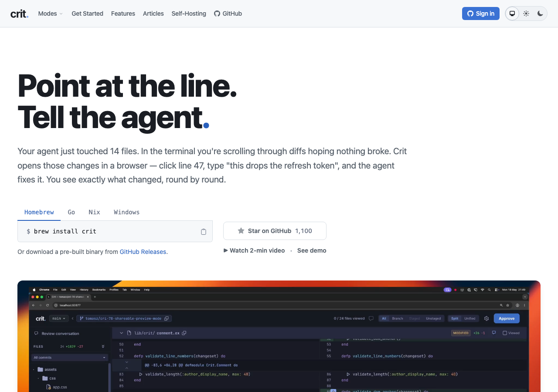Click the Apple menu icon in the demo screenshot
558x392 pixels.
pos(34,290)
